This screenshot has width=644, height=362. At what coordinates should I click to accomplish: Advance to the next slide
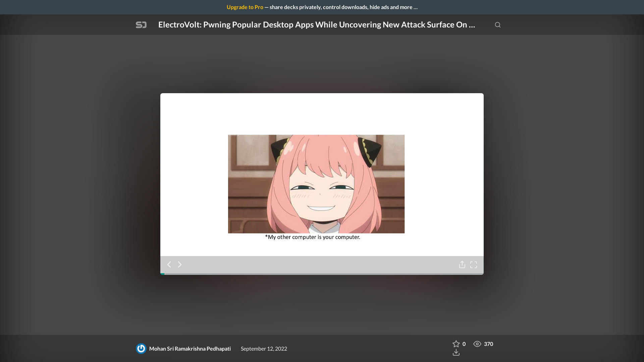[180, 264]
